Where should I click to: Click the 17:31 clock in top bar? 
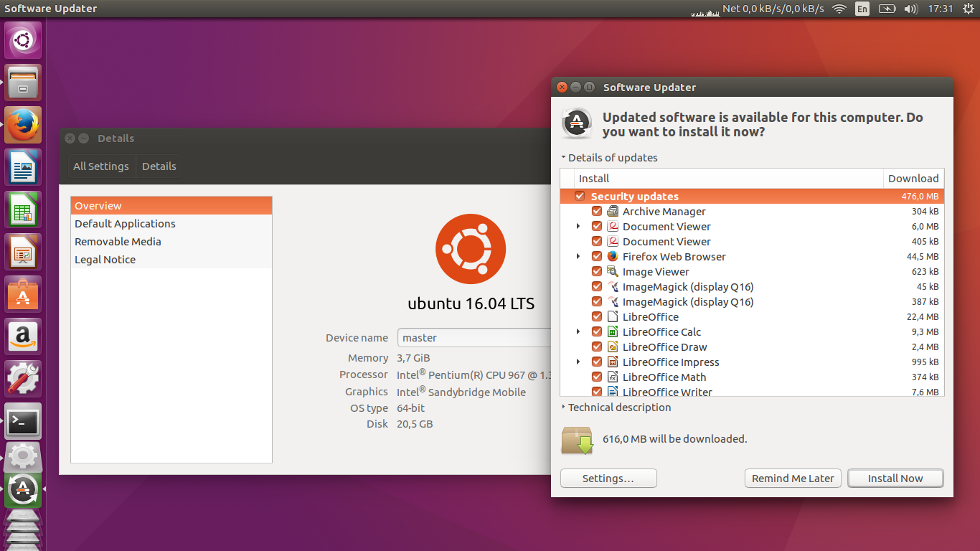(940, 9)
